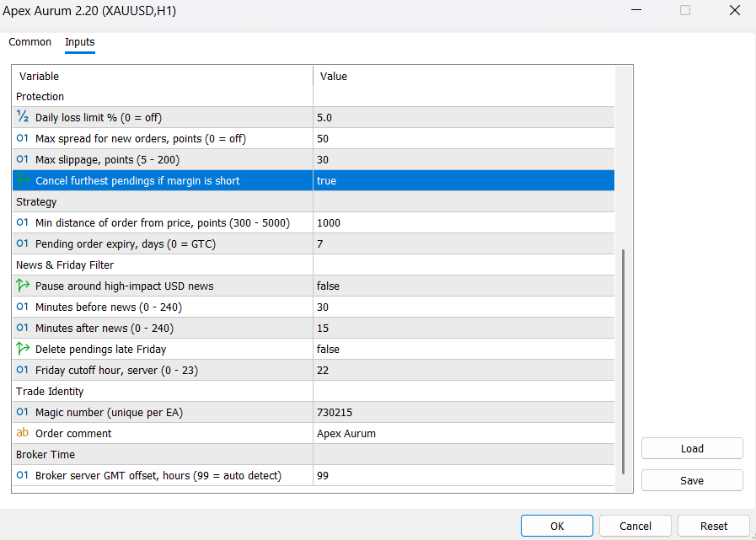Click integer icon beside Min distance of order
Screen dimensions: 756x540
pyautogui.click(x=23, y=222)
